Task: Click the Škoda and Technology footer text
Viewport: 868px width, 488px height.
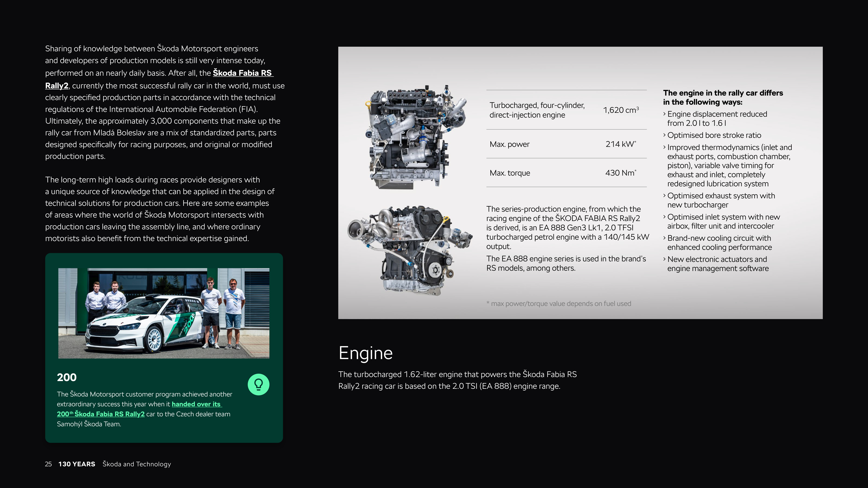Action: (x=137, y=464)
